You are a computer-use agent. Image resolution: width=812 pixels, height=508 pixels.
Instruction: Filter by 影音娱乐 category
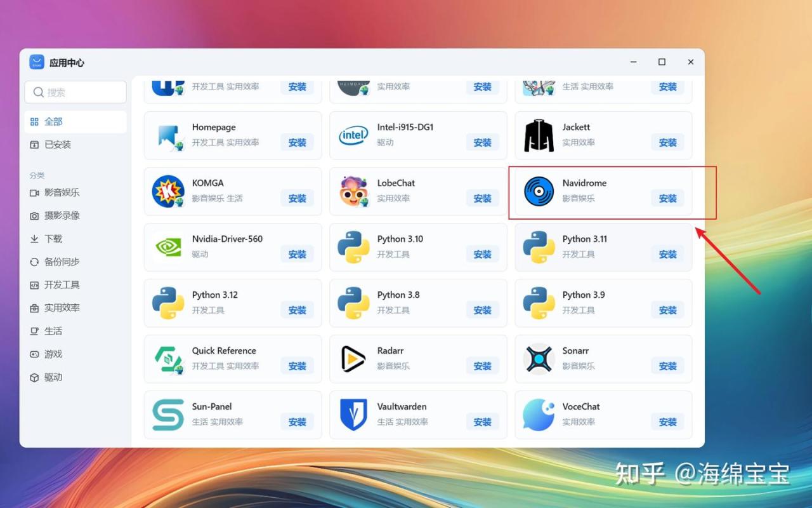tap(75, 192)
